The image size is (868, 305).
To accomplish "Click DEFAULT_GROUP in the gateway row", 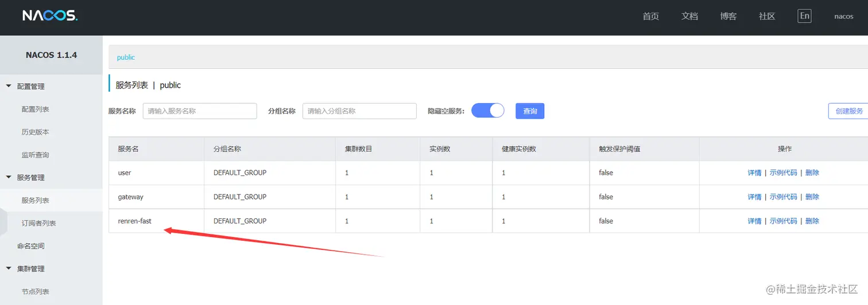I will (x=240, y=197).
